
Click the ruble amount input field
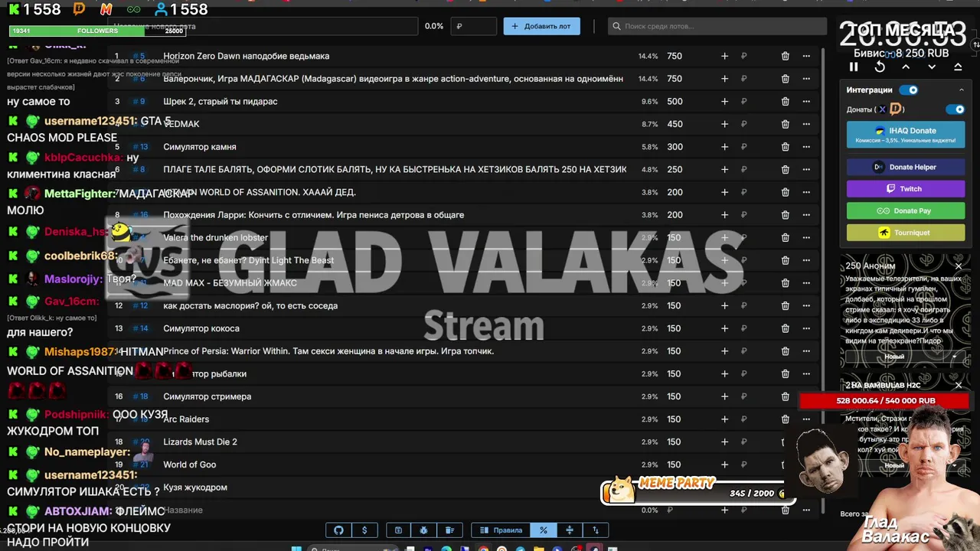click(474, 26)
